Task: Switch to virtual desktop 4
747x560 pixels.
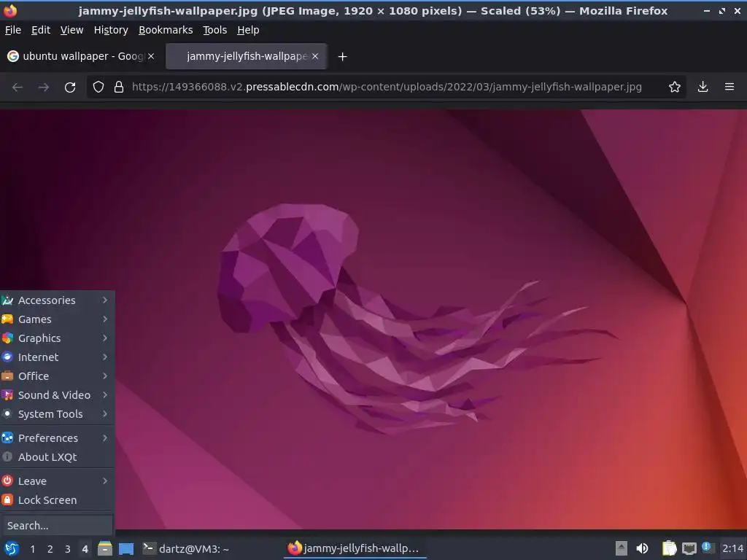Action: (85, 549)
